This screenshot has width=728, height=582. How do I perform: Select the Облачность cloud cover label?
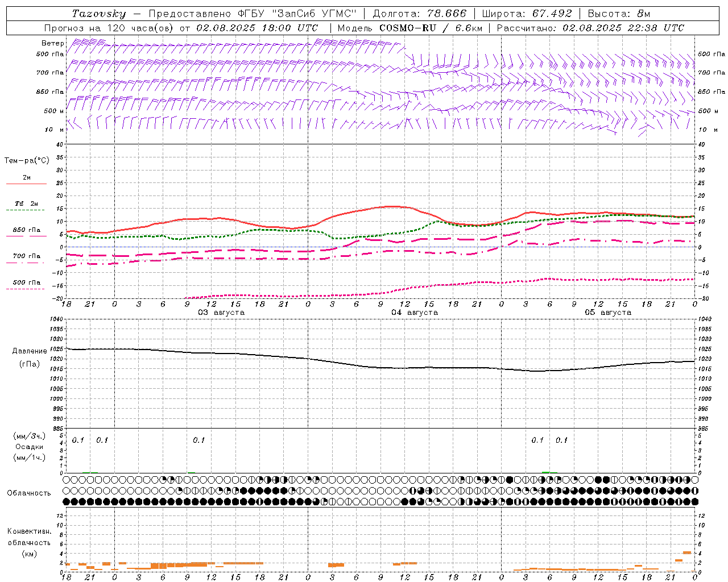pos(29,493)
